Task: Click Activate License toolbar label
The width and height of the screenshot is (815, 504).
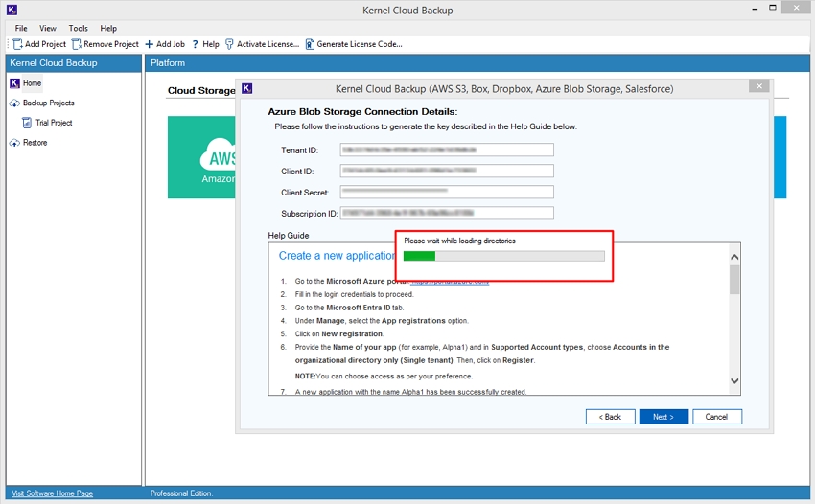Action: [268, 44]
